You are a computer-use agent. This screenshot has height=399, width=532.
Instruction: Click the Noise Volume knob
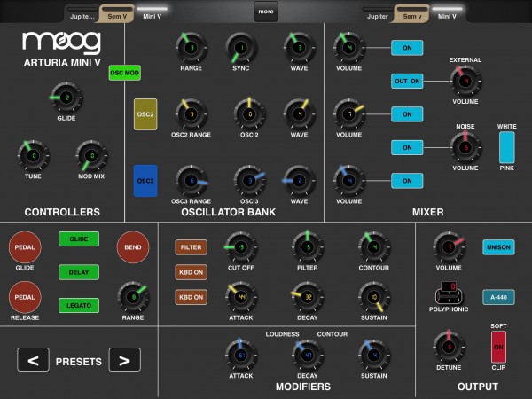point(465,147)
